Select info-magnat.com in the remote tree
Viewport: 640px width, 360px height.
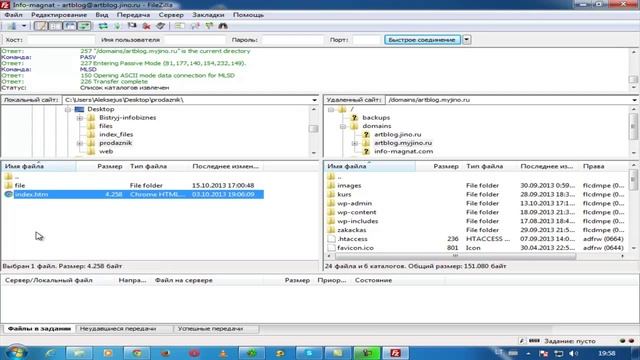pyautogui.click(x=403, y=151)
